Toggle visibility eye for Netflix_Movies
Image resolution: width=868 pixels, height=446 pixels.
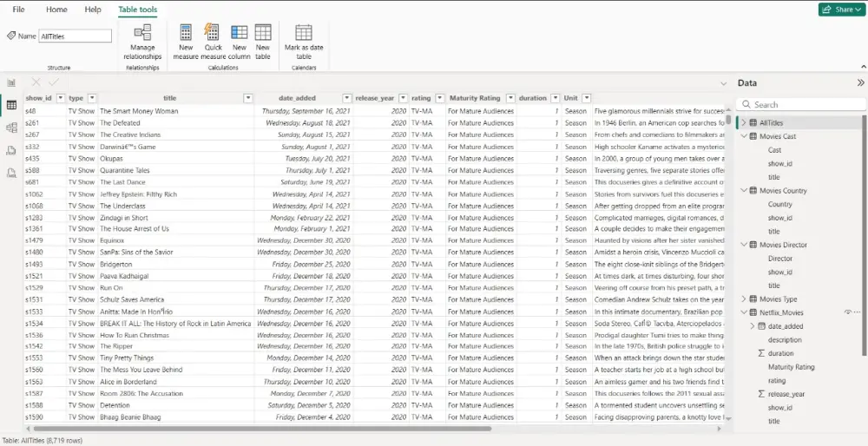coord(847,312)
